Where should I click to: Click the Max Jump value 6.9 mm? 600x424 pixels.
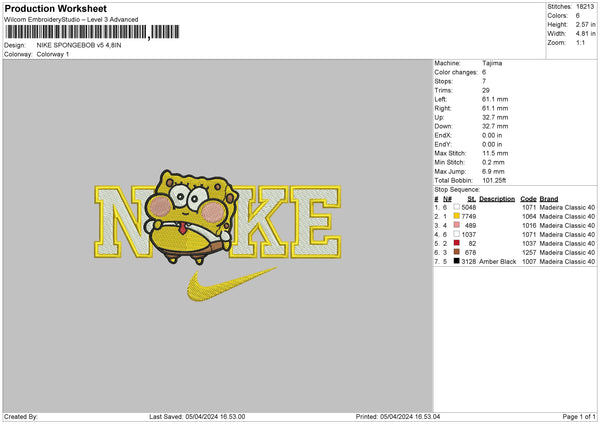click(493, 171)
